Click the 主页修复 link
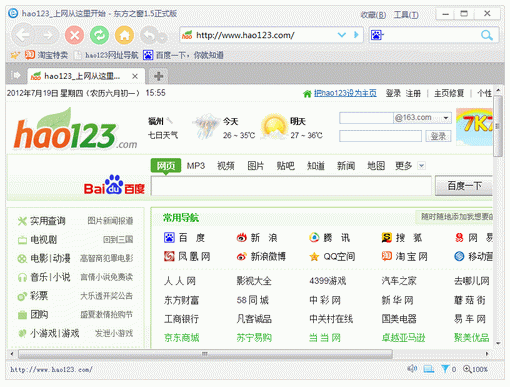This screenshot has width=510, height=387. [449, 93]
